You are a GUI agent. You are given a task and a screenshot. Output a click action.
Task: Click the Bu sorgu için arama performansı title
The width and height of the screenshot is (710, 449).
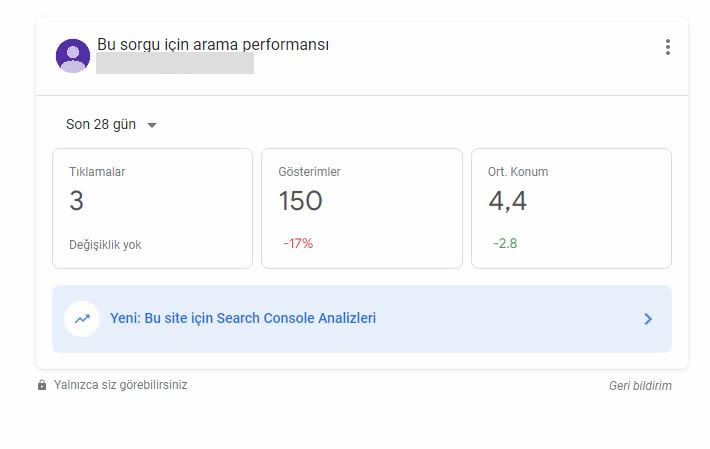[213, 44]
